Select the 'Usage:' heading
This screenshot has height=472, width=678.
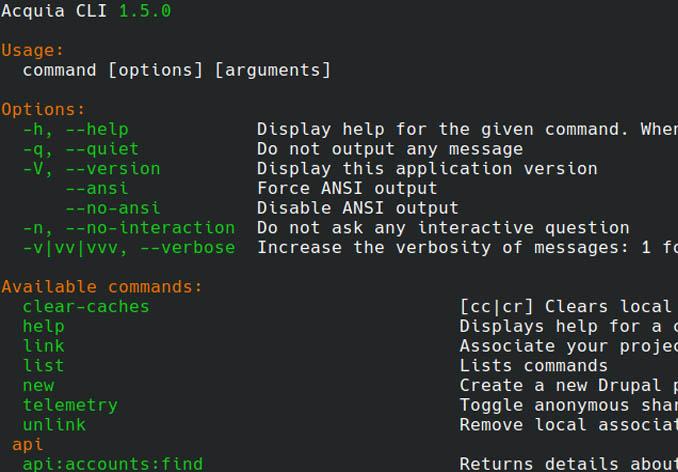tap(32, 50)
